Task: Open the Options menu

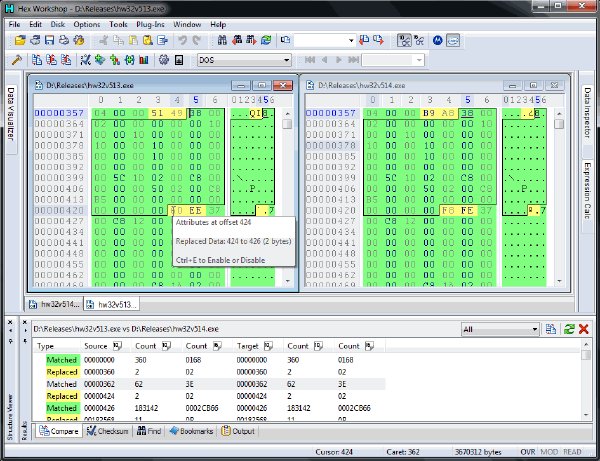Action: tap(87, 24)
